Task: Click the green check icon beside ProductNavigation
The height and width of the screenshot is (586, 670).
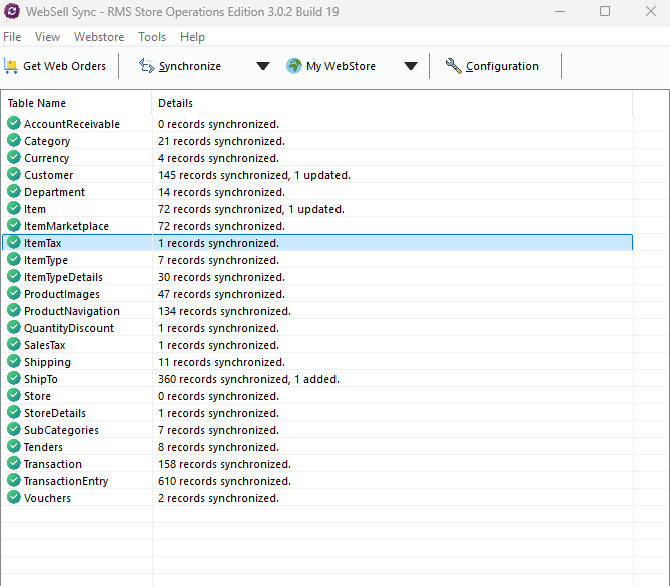Action: click(x=14, y=311)
